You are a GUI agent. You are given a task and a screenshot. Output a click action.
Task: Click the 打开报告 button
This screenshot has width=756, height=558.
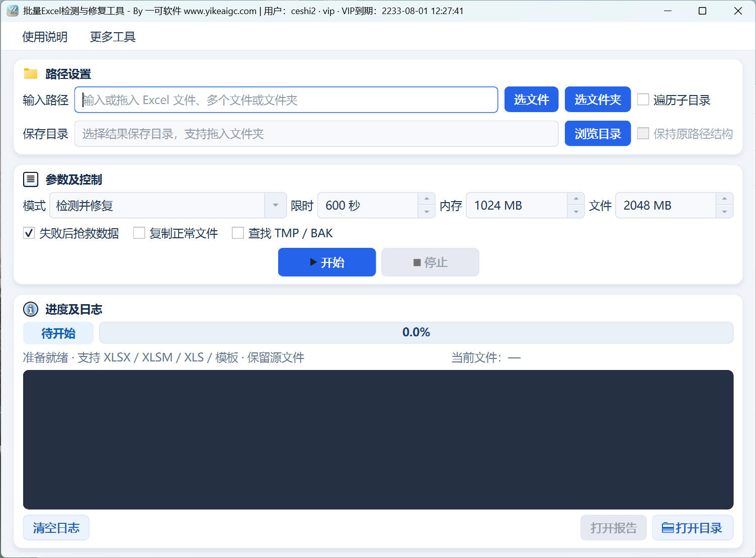[x=614, y=528]
